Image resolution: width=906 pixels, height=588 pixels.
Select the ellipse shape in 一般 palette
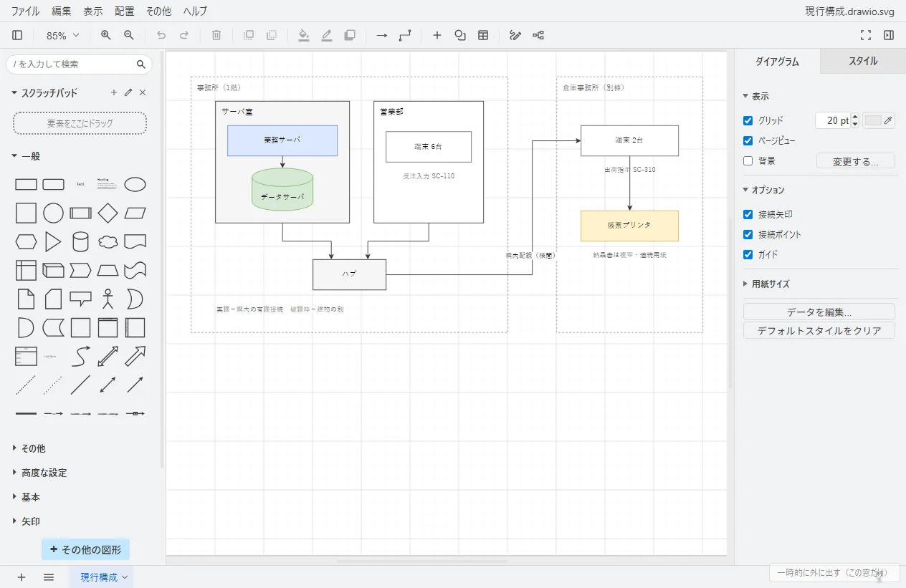(135, 185)
